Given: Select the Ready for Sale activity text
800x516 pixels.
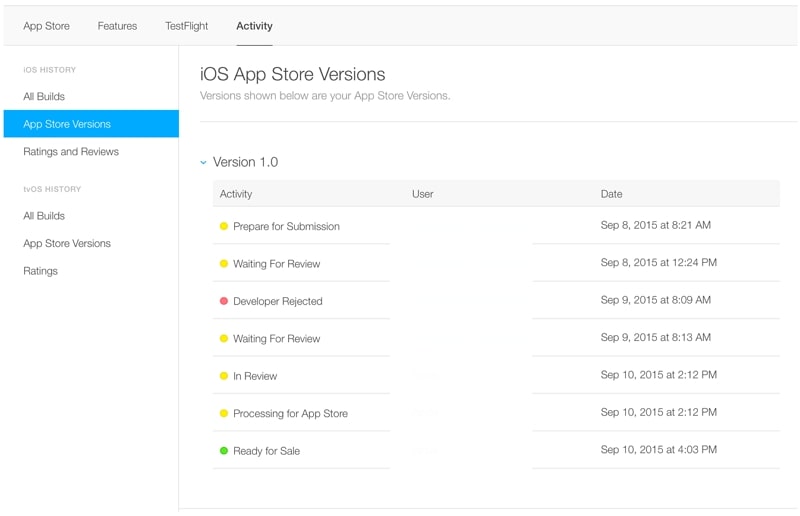Looking at the screenshot, I should pyautogui.click(x=266, y=451).
